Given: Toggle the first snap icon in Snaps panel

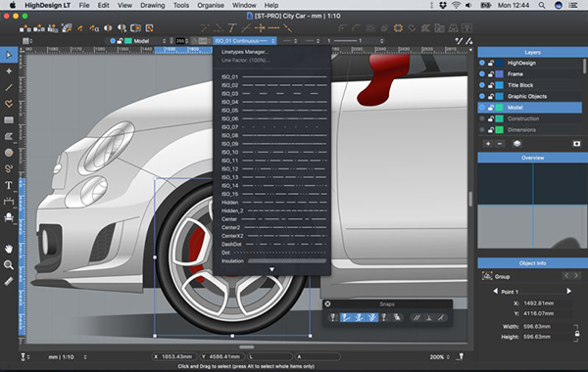Looking at the screenshot, I should pos(332,318).
